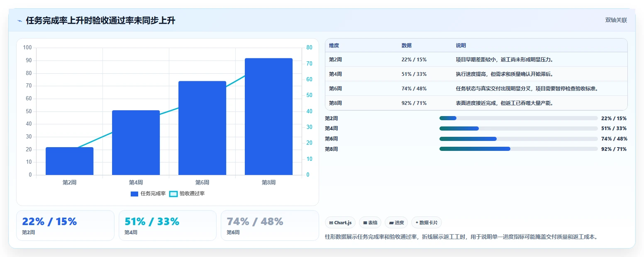This screenshot has width=644, height=257.
Task: Click the 第6周 blue bar in chart
Action: [x=202, y=128]
